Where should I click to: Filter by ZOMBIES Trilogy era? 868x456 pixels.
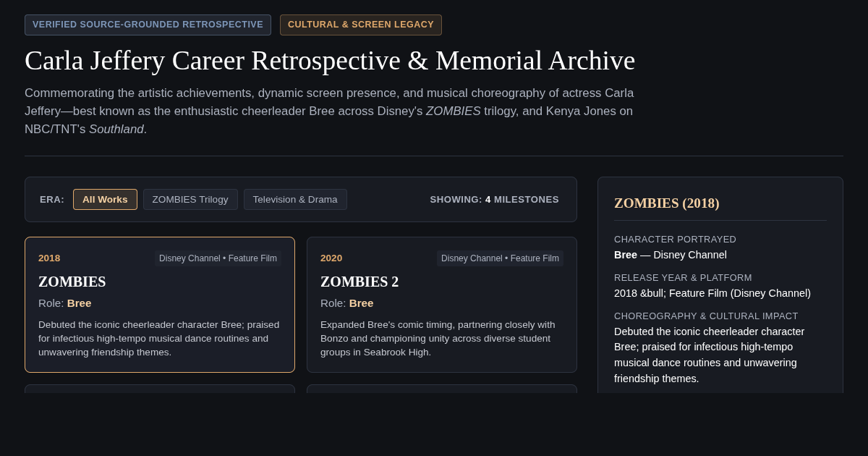pyautogui.click(x=190, y=199)
